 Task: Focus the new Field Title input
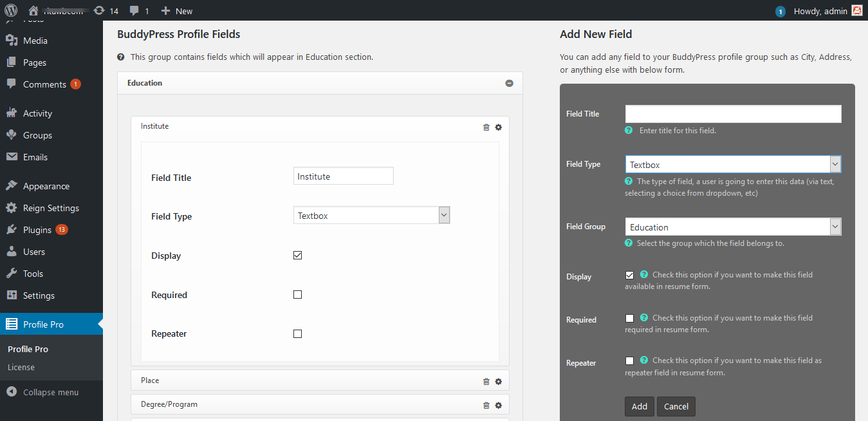pos(733,114)
